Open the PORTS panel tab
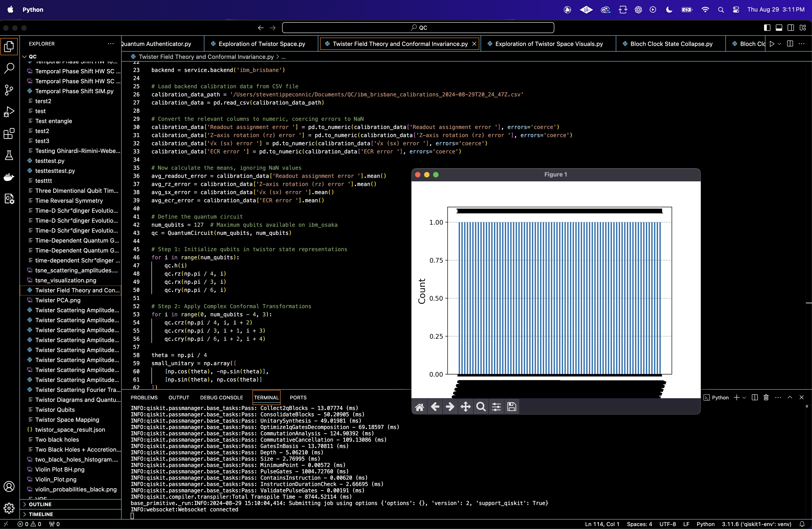This screenshot has width=812, height=529. pyautogui.click(x=298, y=398)
